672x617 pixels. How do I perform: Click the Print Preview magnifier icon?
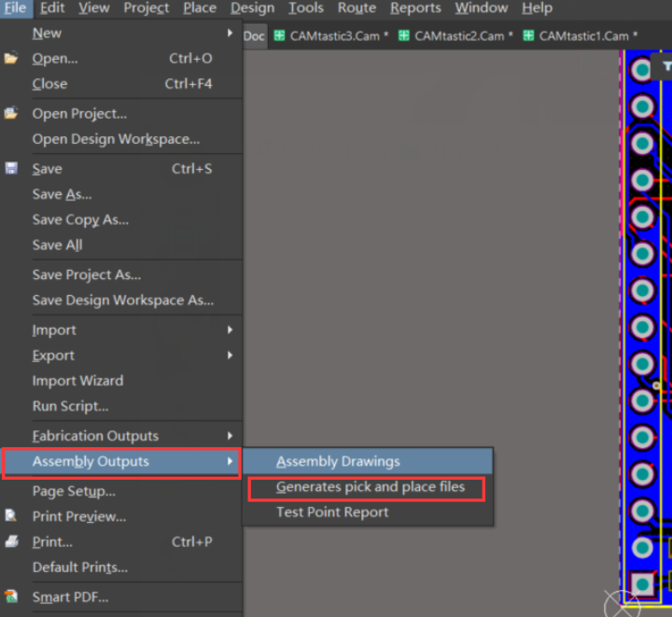[11, 515]
